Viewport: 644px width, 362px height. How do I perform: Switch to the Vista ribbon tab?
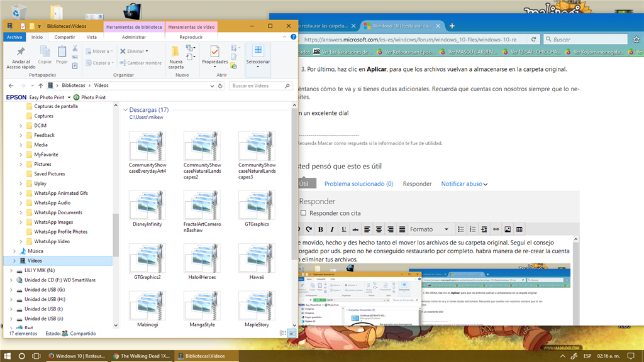point(92,37)
